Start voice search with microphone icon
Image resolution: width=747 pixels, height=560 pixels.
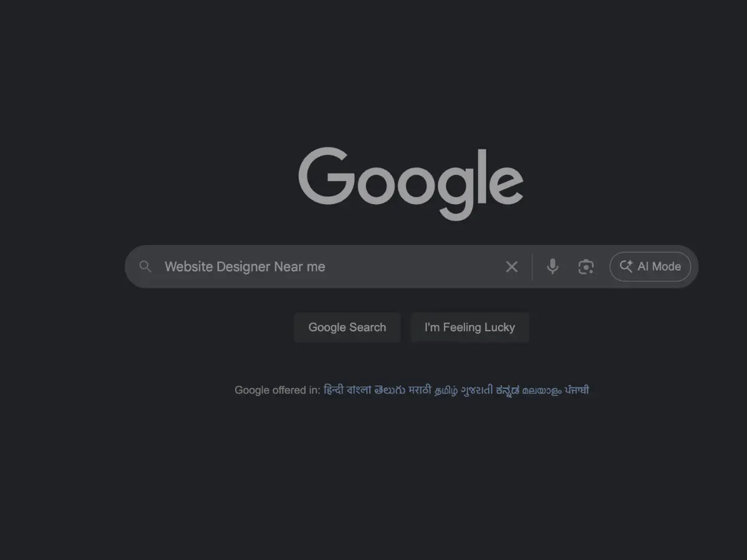coord(552,267)
